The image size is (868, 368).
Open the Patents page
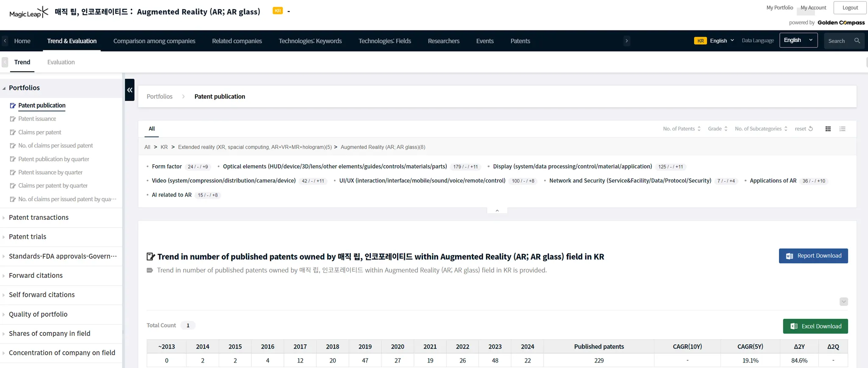pyautogui.click(x=520, y=41)
